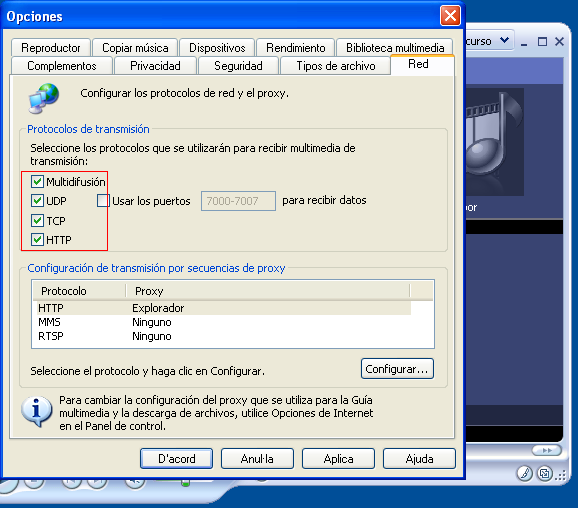Uncheck the Multidifusión checkbox

37,181
